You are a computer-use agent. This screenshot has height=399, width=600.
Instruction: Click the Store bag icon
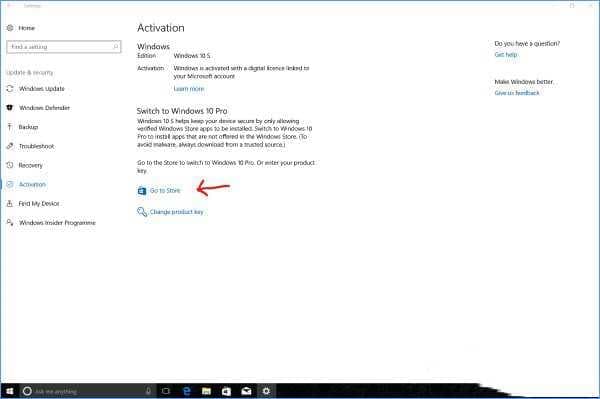point(142,191)
